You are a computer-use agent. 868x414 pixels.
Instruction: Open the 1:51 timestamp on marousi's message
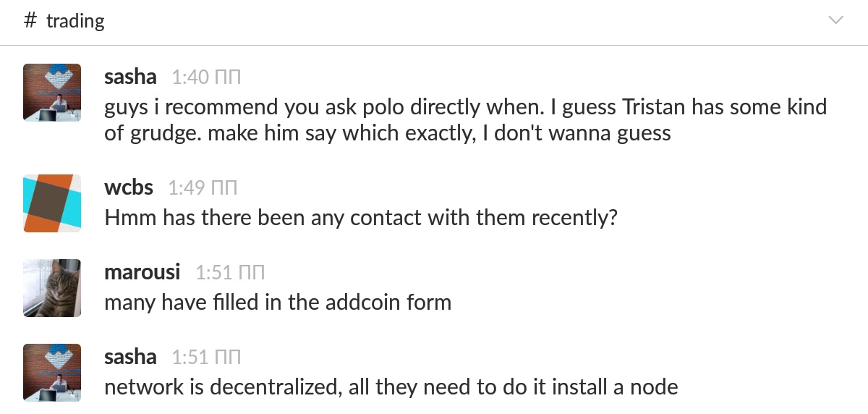click(x=230, y=273)
